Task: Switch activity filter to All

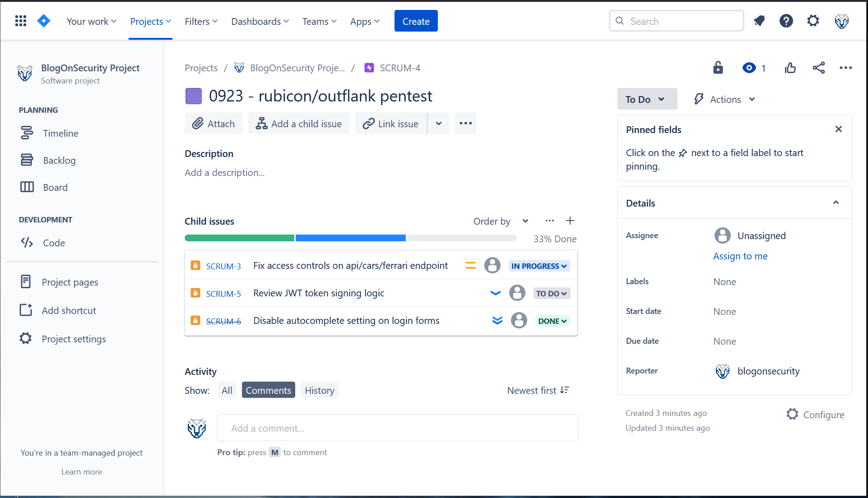Action: point(227,390)
